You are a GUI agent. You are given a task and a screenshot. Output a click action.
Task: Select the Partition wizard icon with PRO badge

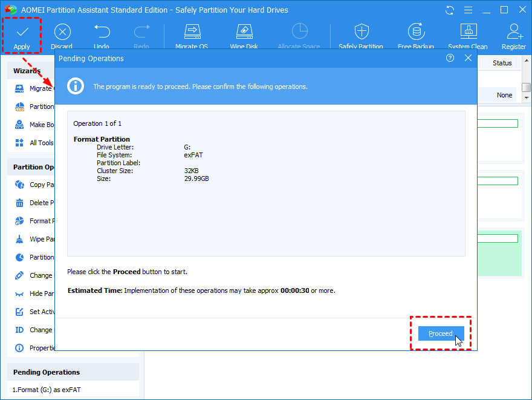pyautogui.click(x=20, y=107)
